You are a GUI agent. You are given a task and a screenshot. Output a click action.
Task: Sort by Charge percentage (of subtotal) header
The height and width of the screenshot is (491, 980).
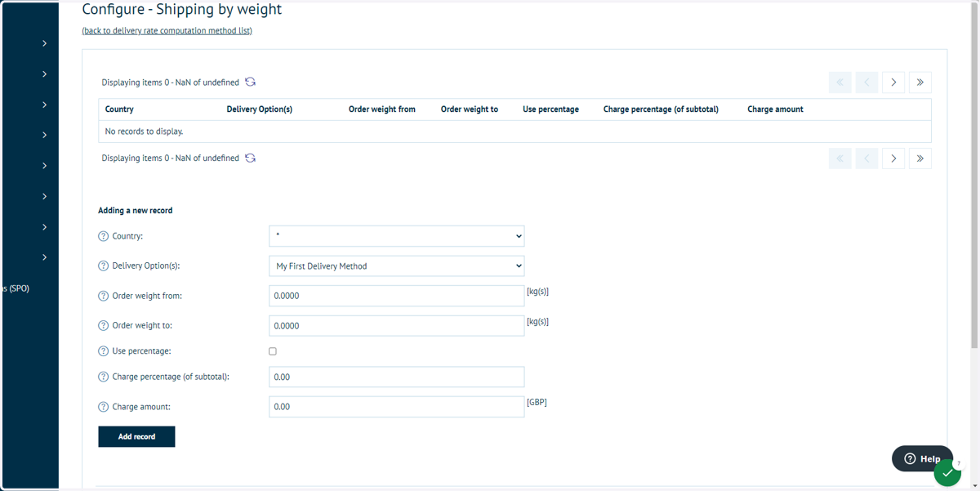tap(661, 109)
